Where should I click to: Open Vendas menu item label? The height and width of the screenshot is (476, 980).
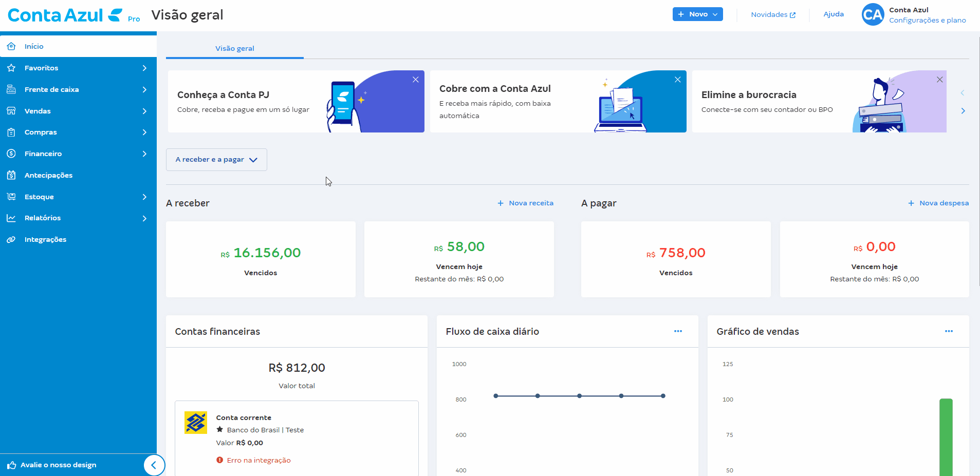coord(38,111)
